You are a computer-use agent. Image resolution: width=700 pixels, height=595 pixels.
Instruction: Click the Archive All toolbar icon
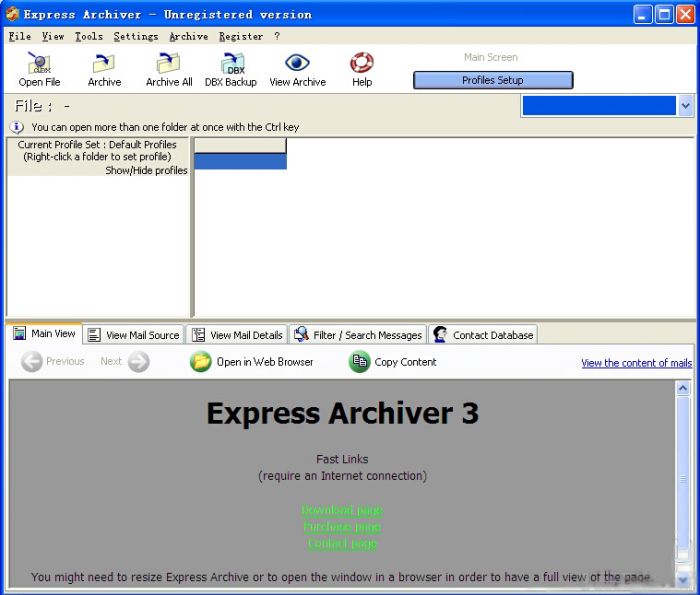(x=168, y=63)
